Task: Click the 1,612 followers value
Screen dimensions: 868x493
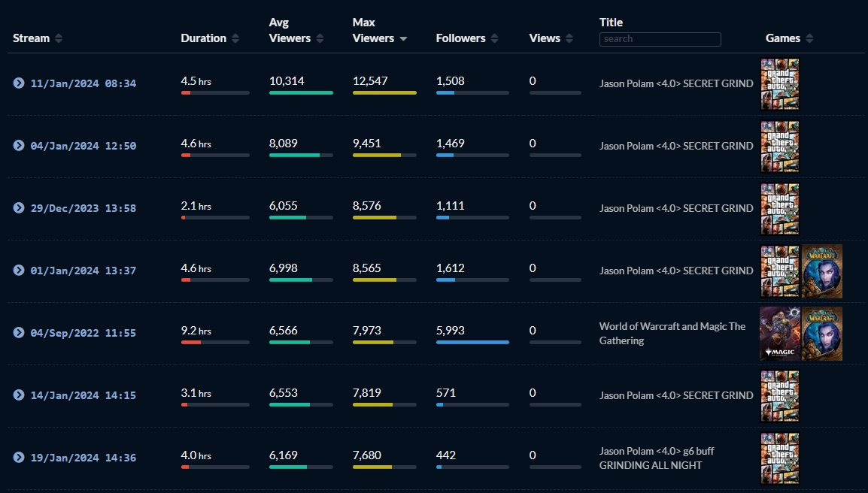Action: [450, 268]
